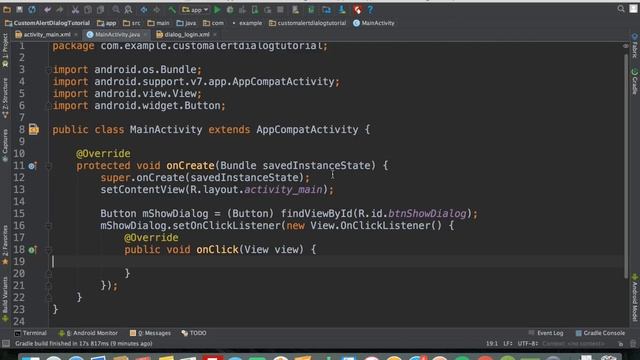Click the Paste icon in the toolbar
Viewport: 640px width, 360px height.
click(x=100, y=9)
